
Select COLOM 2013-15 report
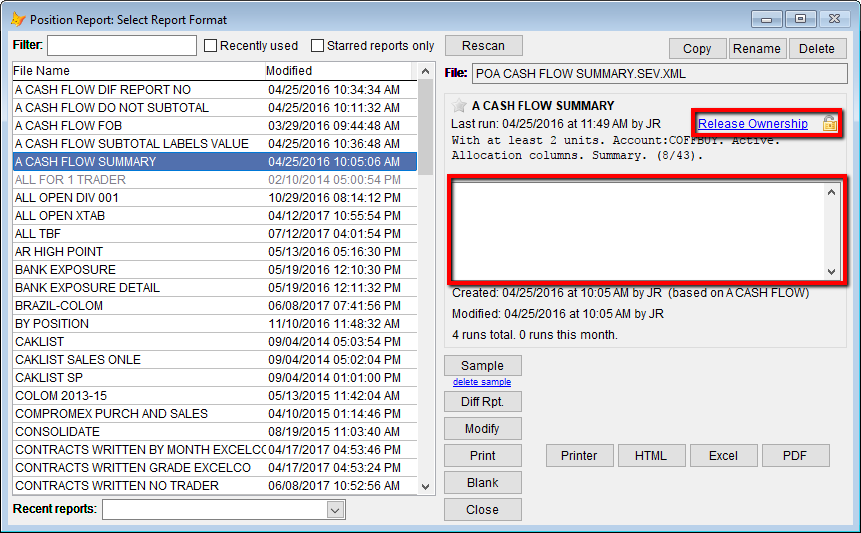point(215,396)
